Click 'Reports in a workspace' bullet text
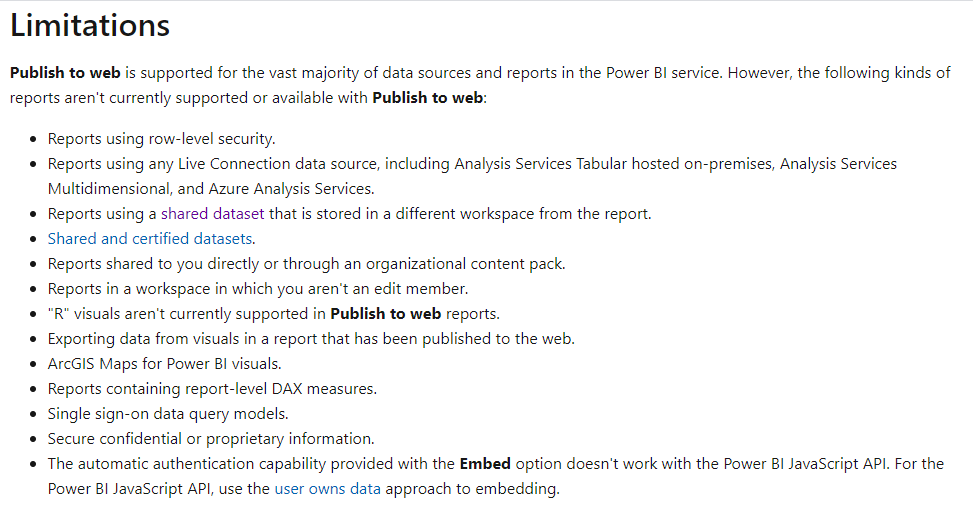 (x=258, y=289)
